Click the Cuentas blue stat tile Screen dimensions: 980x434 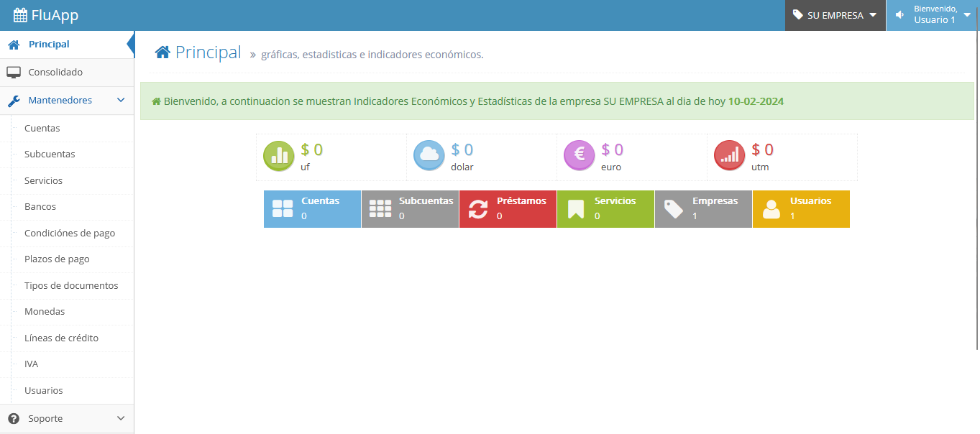point(312,209)
